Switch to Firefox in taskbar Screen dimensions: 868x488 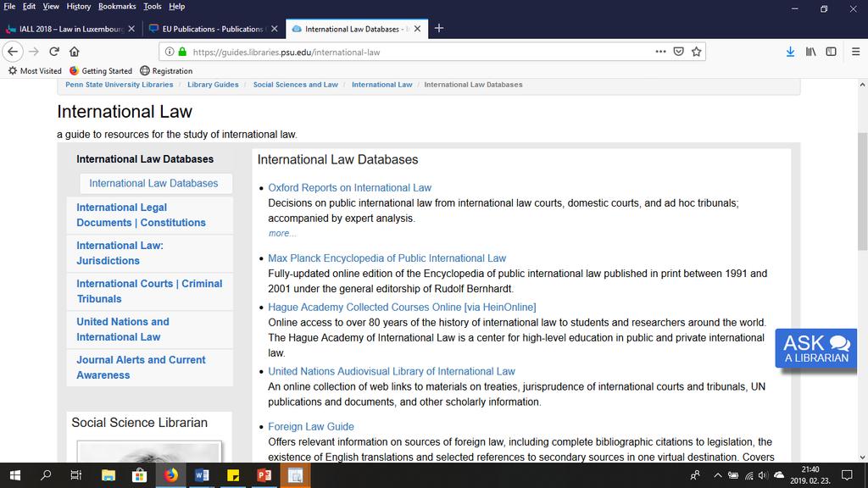(x=170, y=475)
